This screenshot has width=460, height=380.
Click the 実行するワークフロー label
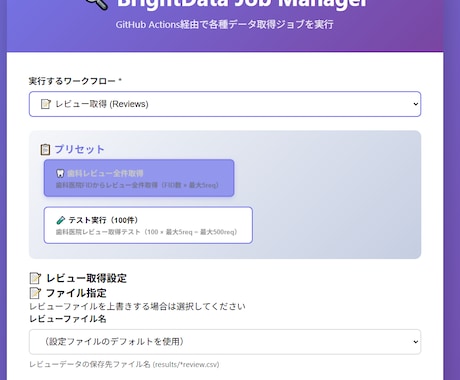[x=75, y=81]
